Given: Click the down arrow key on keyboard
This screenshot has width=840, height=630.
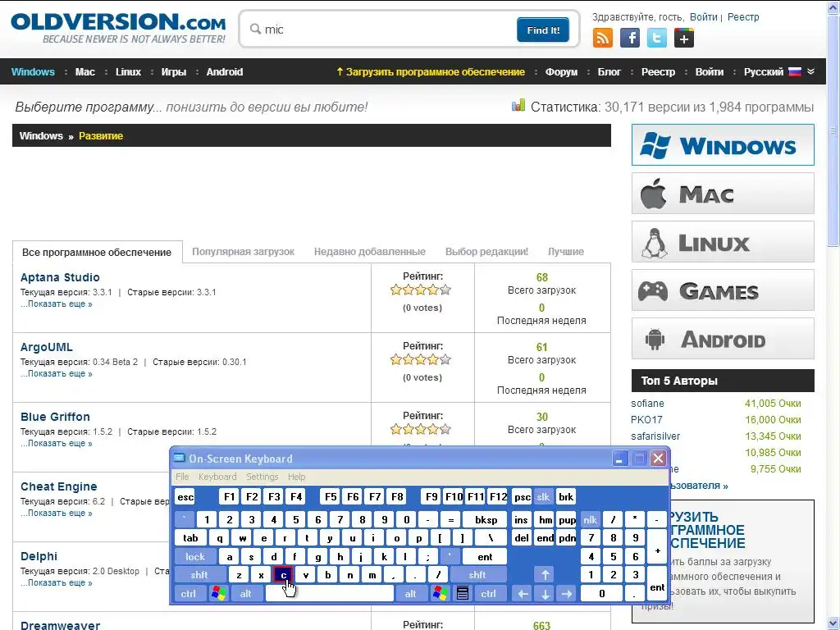Looking at the screenshot, I should 545,594.
